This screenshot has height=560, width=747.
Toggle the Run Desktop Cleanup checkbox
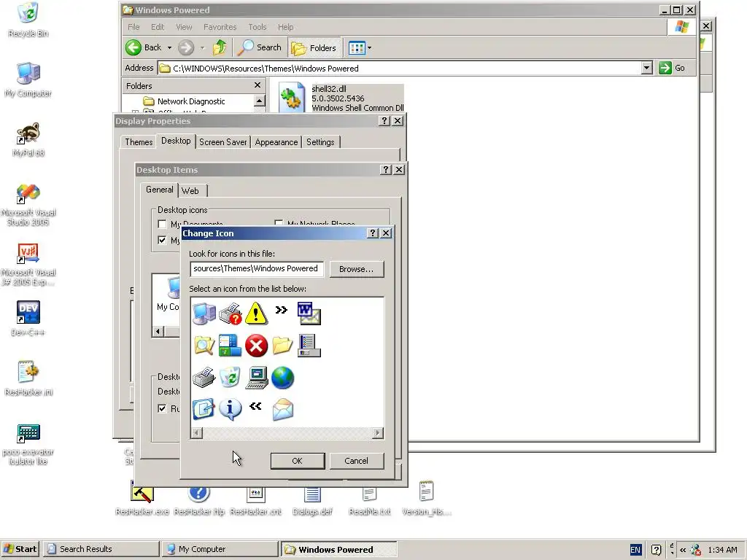[x=163, y=408]
